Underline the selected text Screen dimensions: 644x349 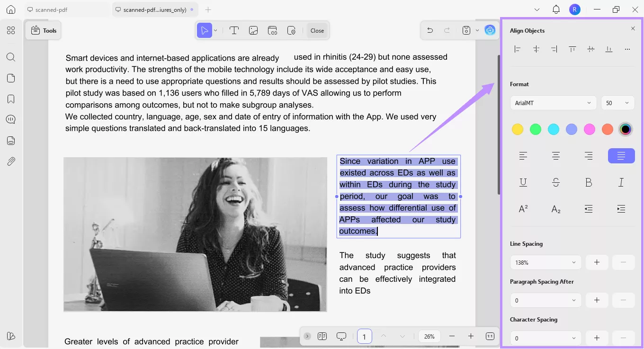523,182
